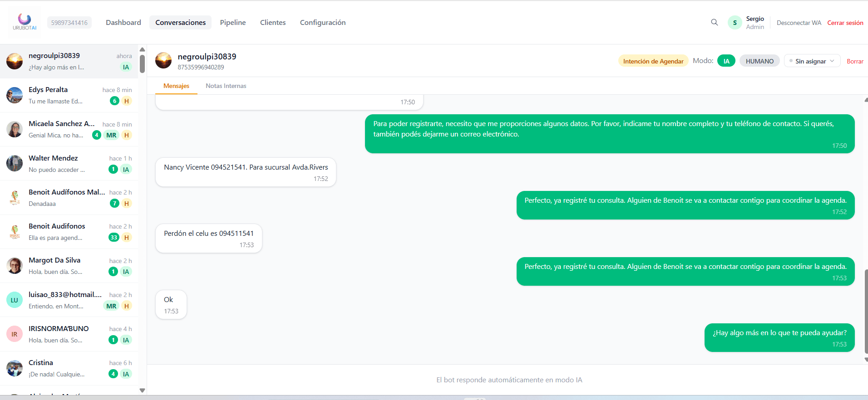Open the search magnifier icon
868x400 pixels.
click(x=715, y=22)
